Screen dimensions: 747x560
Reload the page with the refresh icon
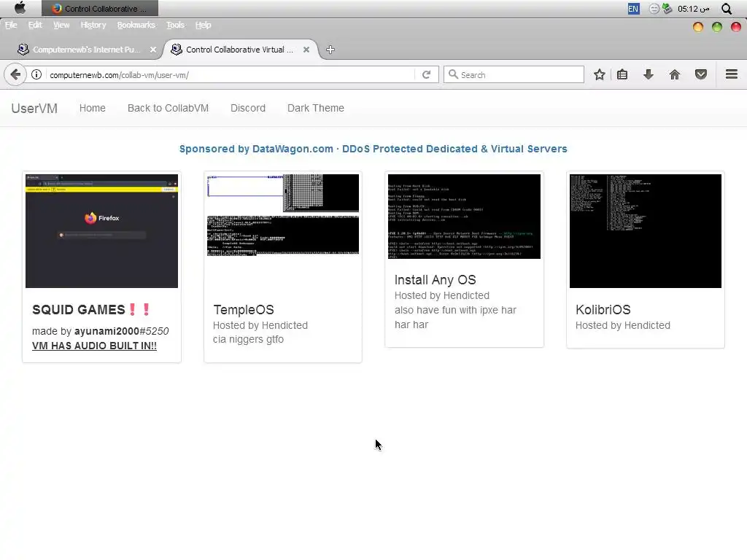[x=426, y=75]
